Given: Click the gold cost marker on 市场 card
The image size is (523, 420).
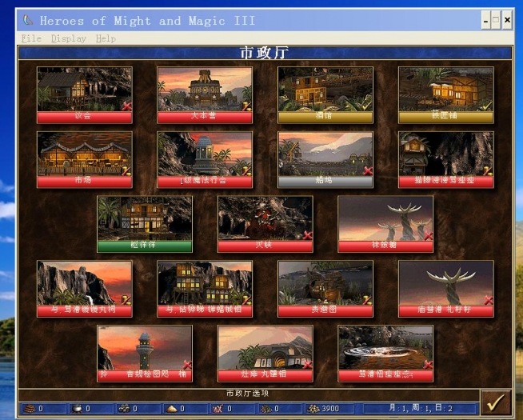Looking at the screenshot, I should (x=126, y=171).
